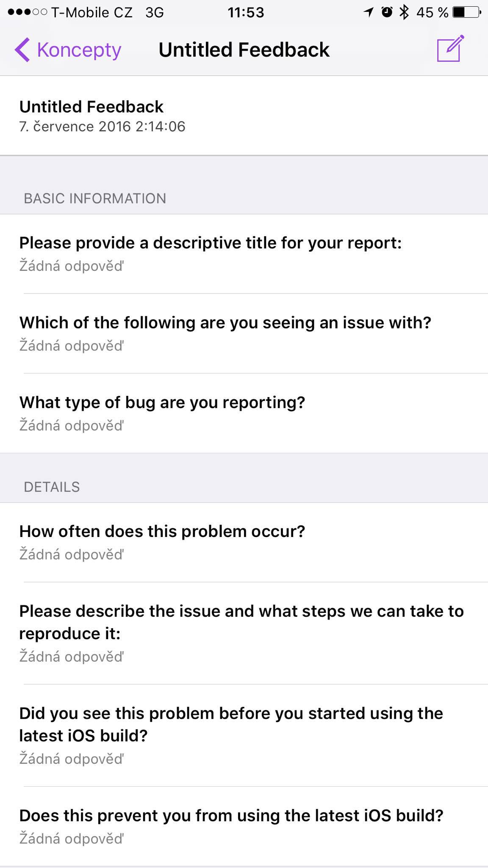
Task: Tap the 7. července 2016 timestamp
Action: (102, 126)
